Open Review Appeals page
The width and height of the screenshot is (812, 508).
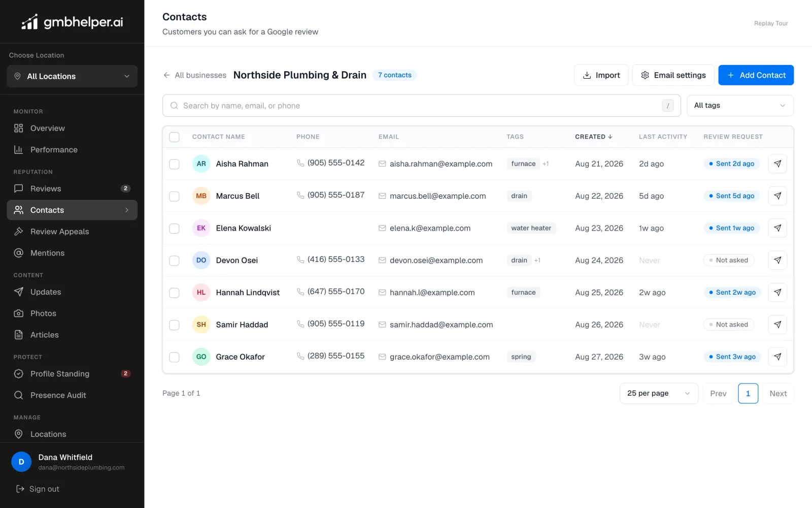click(x=72, y=232)
